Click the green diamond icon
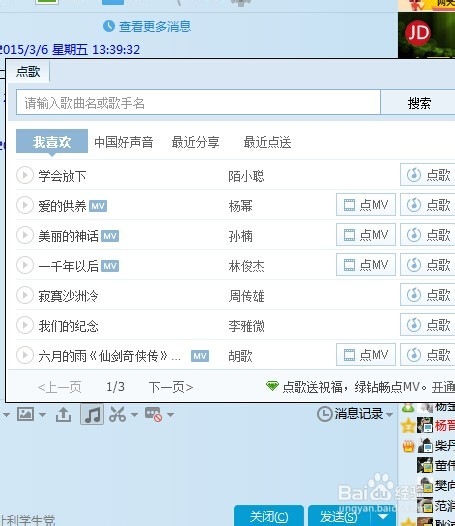The height and width of the screenshot is (526, 455). (x=272, y=386)
